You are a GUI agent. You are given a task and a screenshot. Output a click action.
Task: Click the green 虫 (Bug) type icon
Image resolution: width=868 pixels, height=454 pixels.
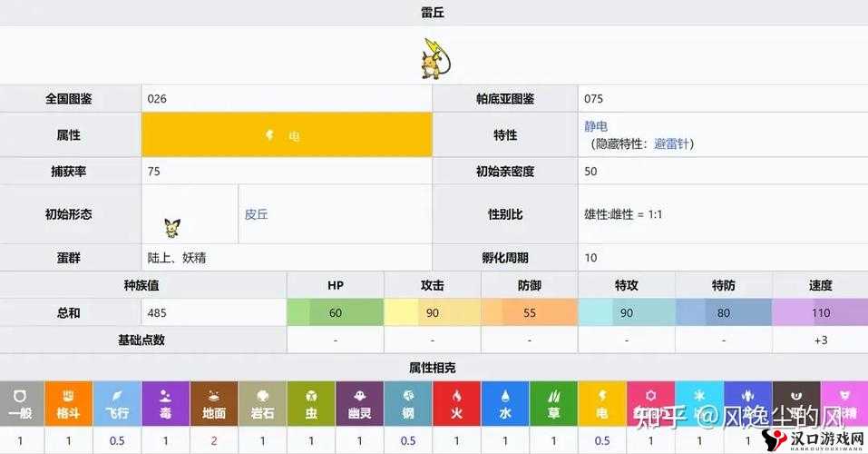311,403
